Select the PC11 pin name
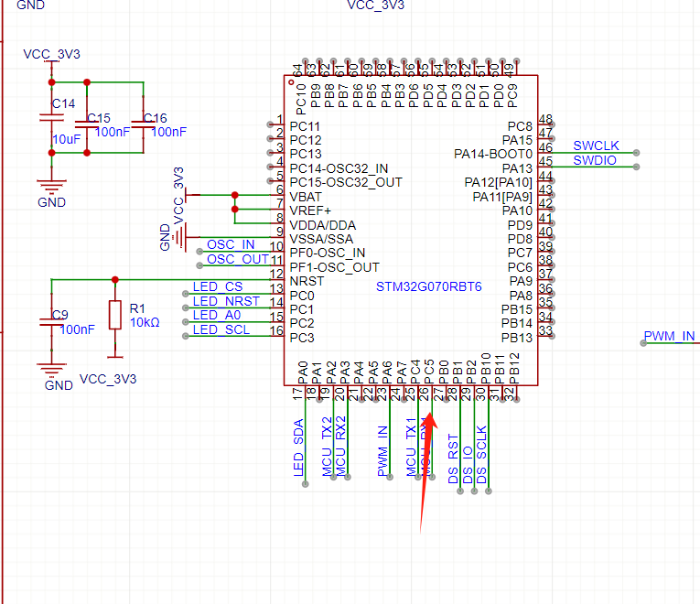Viewport: 700px width, 604px height. click(x=306, y=126)
